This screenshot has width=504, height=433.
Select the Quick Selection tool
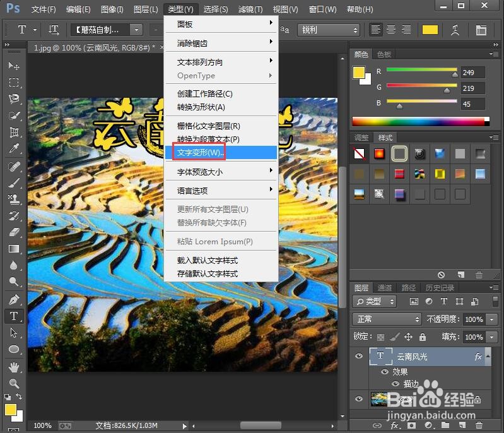(13, 116)
